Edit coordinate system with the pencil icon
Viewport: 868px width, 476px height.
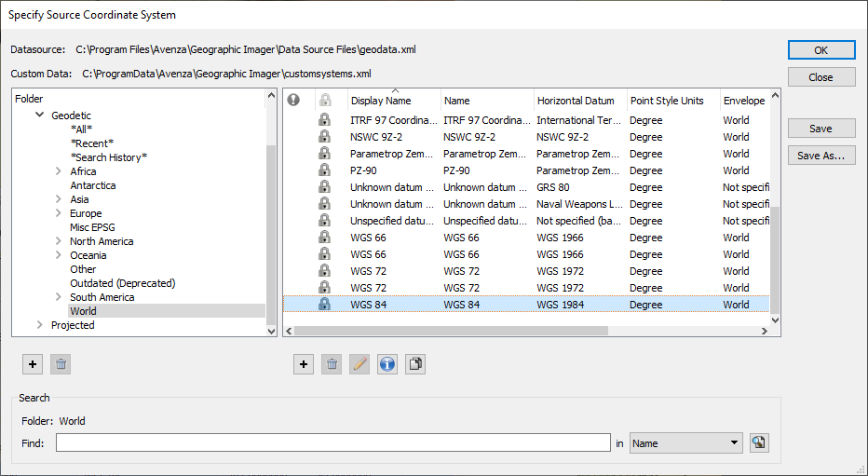click(359, 364)
